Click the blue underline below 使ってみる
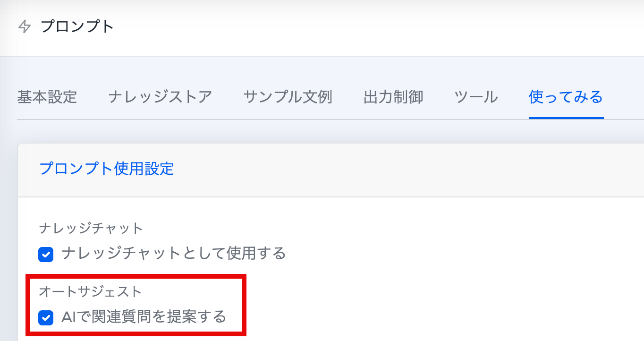 566,118
